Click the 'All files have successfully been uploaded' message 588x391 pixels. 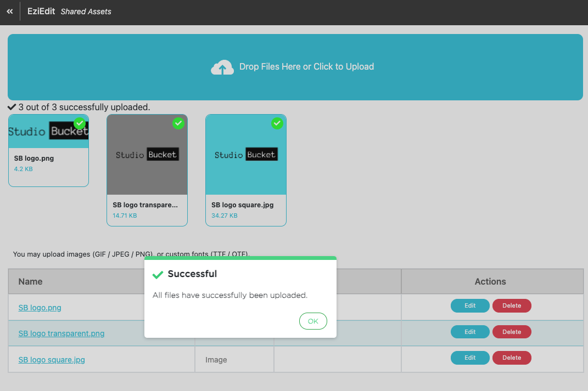pyautogui.click(x=230, y=295)
